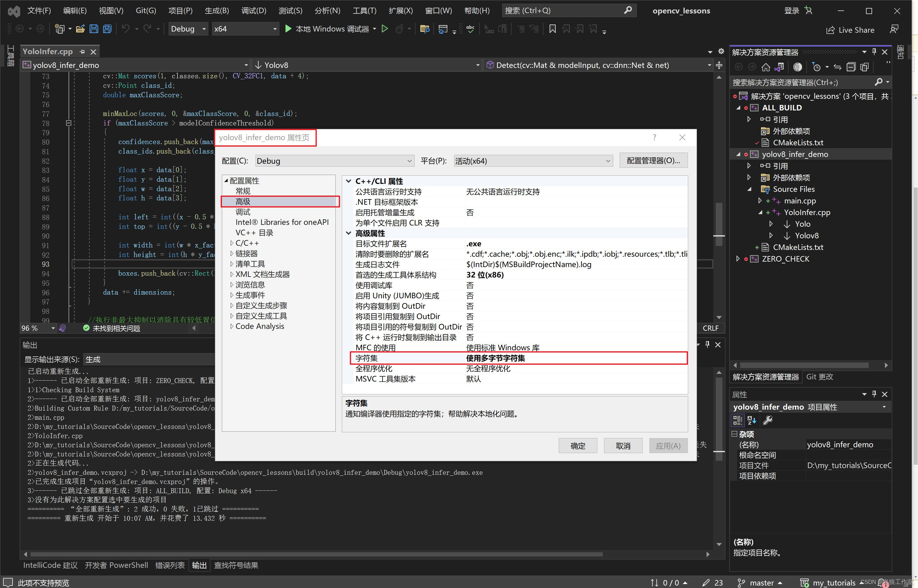This screenshot has width=918, height=588.
Task: Toggle auto-hide pin on Solution Explorer
Action: (x=874, y=52)
